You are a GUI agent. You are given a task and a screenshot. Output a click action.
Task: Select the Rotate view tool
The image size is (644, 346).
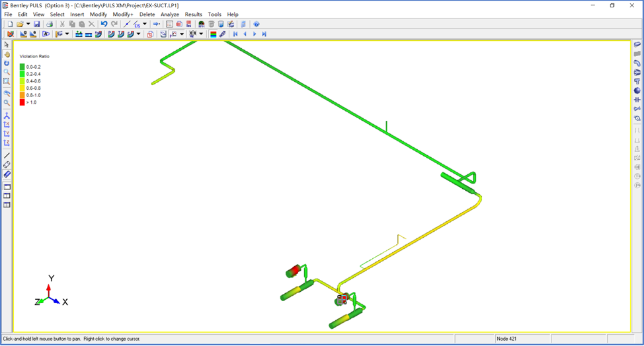[7, 63]
